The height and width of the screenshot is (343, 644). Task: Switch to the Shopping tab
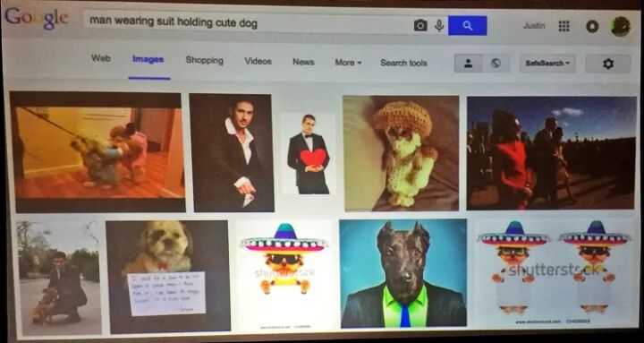click(205, 61)
